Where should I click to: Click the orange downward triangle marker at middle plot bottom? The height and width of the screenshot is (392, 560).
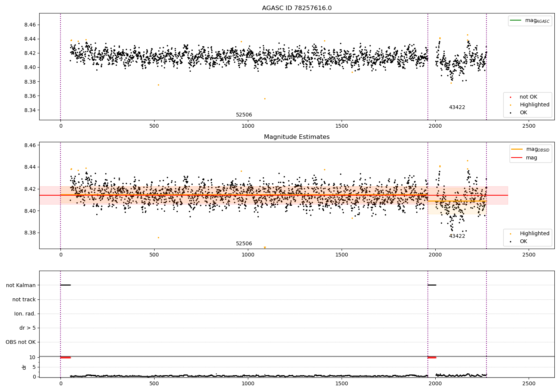point(265,248)
